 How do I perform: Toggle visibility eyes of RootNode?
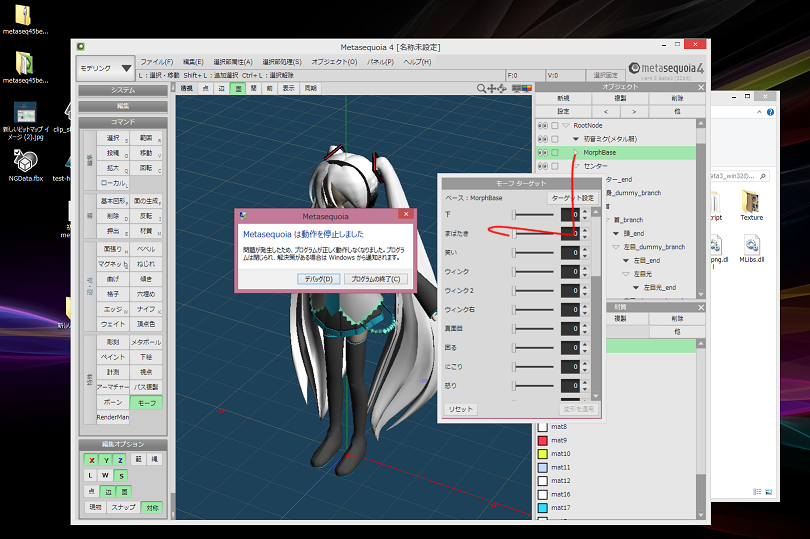click(x=542, y=126)
